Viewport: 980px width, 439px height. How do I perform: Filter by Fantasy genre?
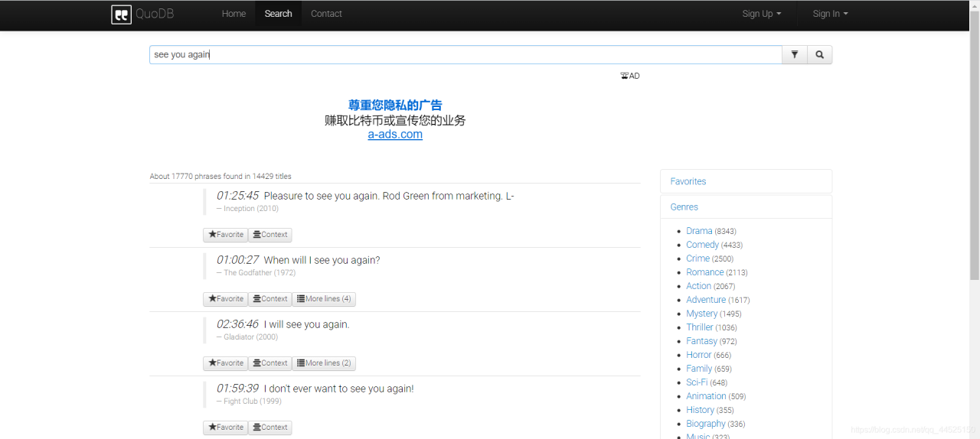point(701,341)
